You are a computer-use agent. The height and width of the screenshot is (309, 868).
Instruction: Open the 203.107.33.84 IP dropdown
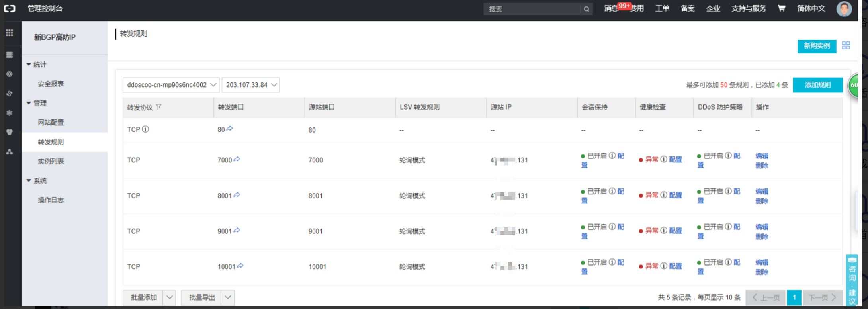coord(251,85)
